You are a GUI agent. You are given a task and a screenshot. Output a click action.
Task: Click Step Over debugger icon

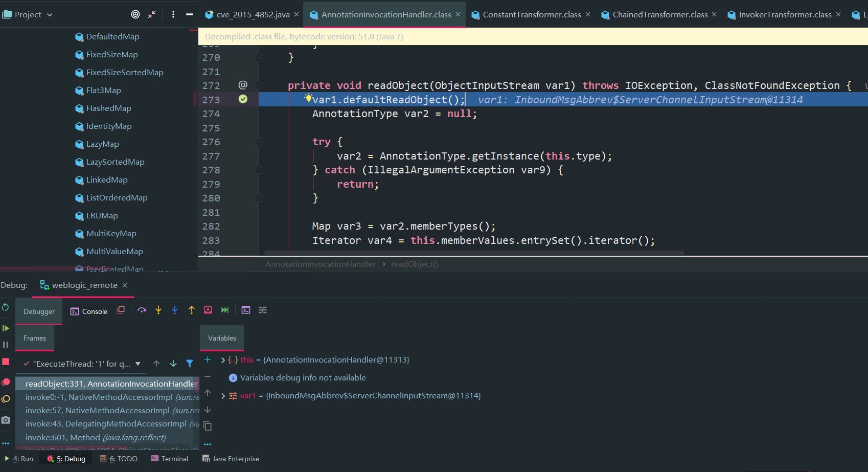142,310
